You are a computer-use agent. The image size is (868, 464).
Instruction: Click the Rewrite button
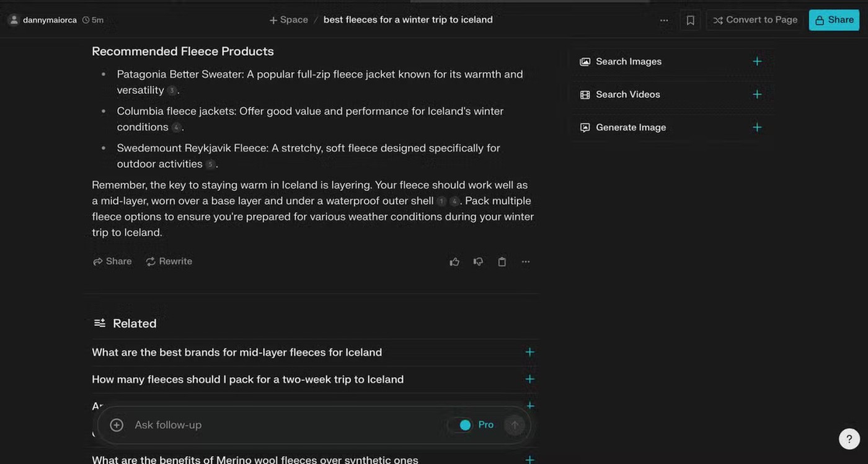click(x=169, y=262)
